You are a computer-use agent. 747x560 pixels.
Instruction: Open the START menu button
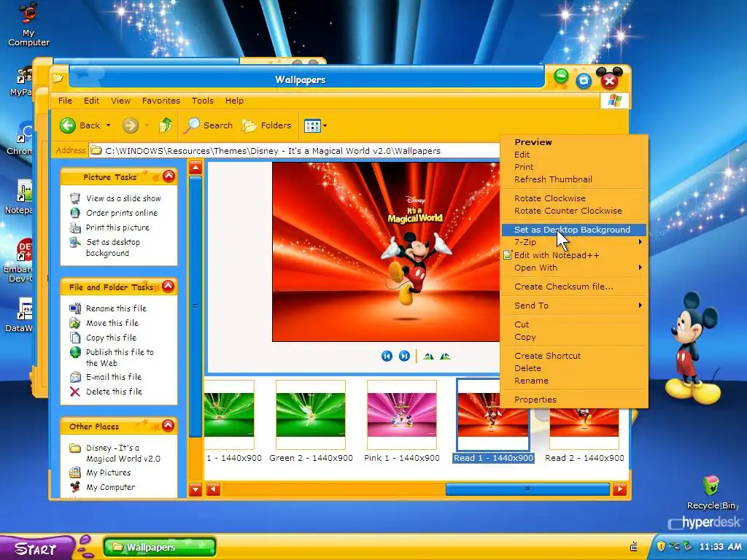[x=36, y=548]
